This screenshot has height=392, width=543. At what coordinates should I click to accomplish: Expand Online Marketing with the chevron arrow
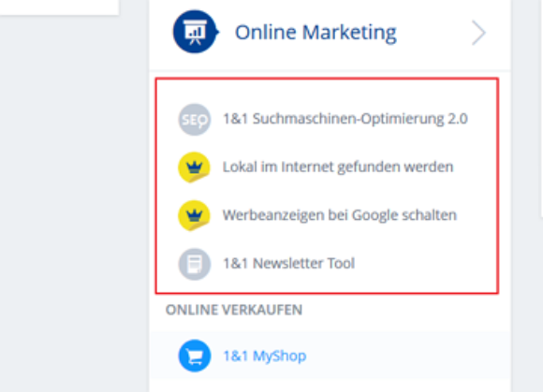point(479,33)
